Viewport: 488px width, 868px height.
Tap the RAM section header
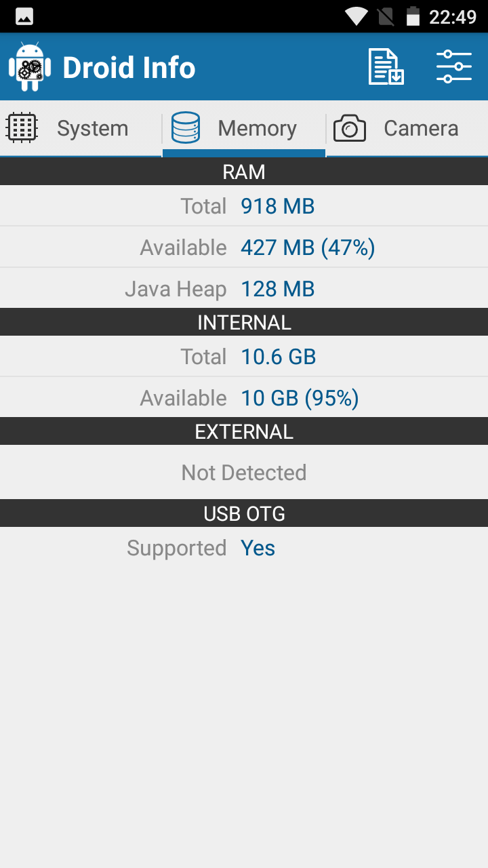click(244, 172)
